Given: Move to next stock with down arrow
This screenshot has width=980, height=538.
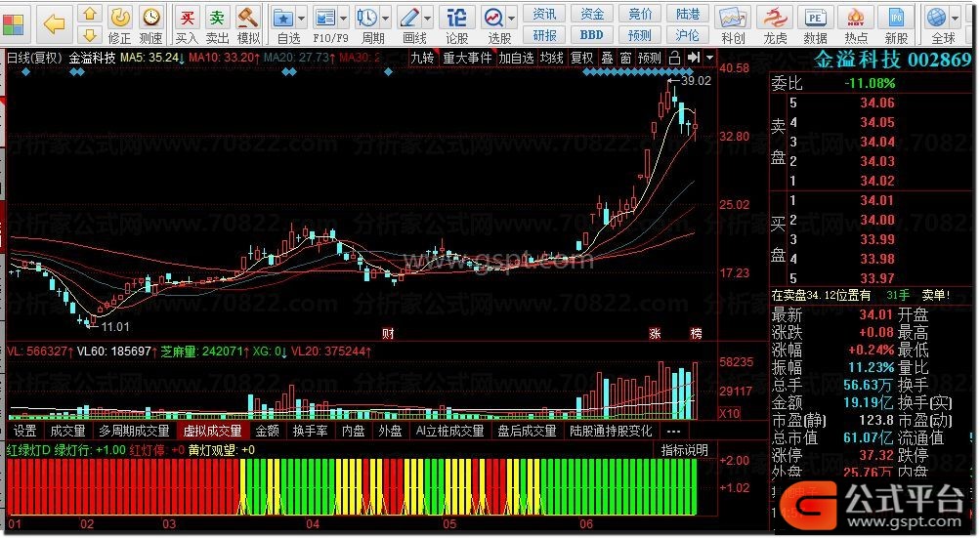Looking at the screenshot, I should coord(90,35).
